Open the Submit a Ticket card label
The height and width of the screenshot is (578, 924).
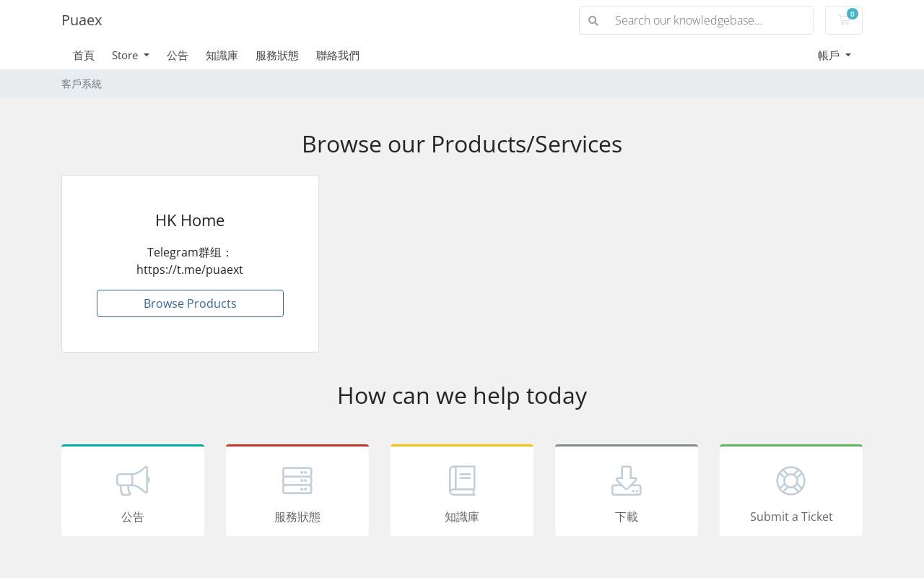[x=791, y=517]
